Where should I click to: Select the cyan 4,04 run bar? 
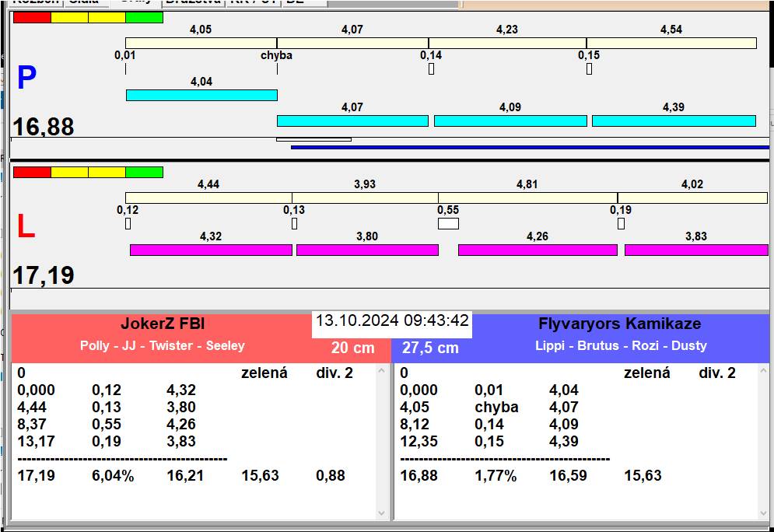[201, 95]
